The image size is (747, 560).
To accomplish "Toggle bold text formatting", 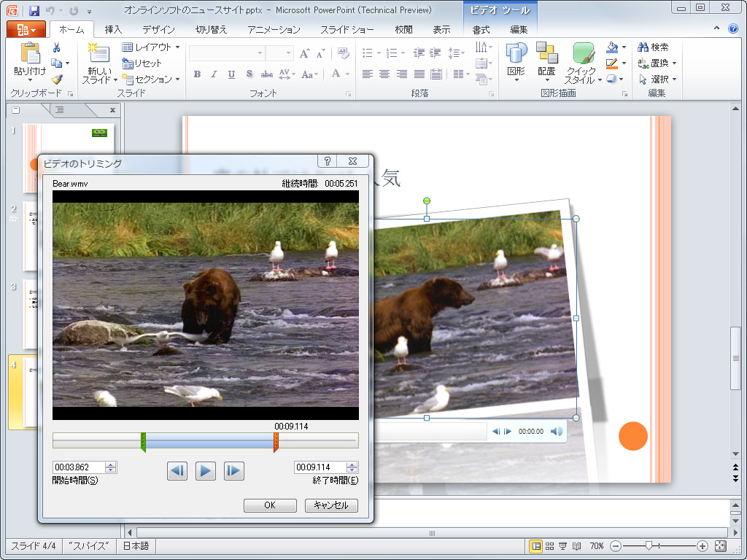I will (197, 74).
